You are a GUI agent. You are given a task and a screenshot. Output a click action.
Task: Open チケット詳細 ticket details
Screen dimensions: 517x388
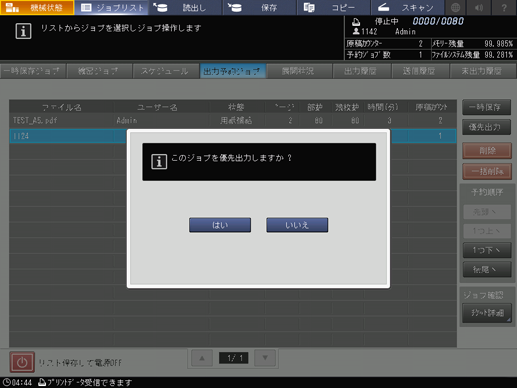click(487, 313)
